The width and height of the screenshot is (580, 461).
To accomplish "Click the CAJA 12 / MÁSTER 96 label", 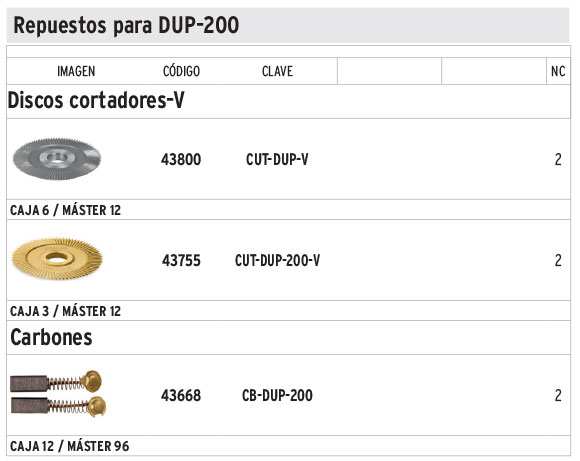I will 70,446.
